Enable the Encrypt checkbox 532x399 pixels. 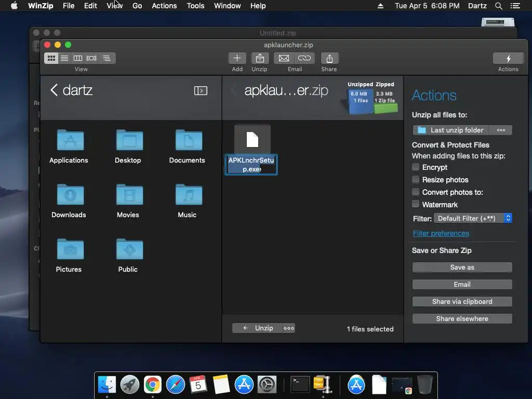click(x=416, y=167)
